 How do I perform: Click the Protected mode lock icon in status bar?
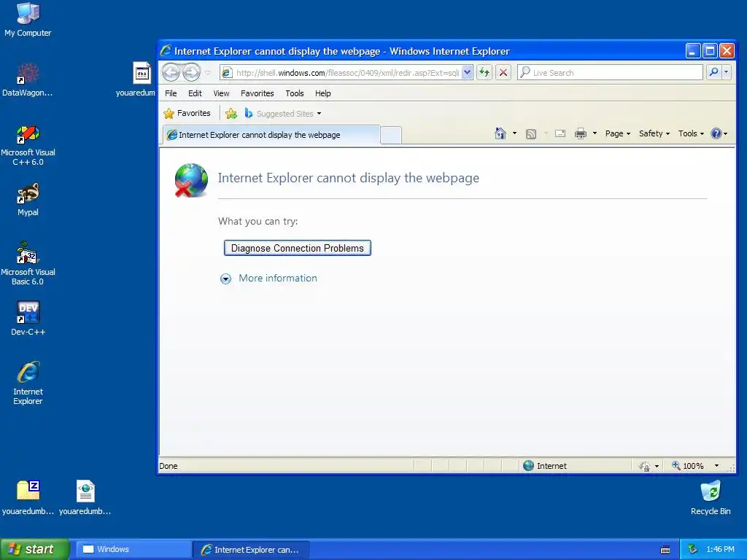click(644, 466)
